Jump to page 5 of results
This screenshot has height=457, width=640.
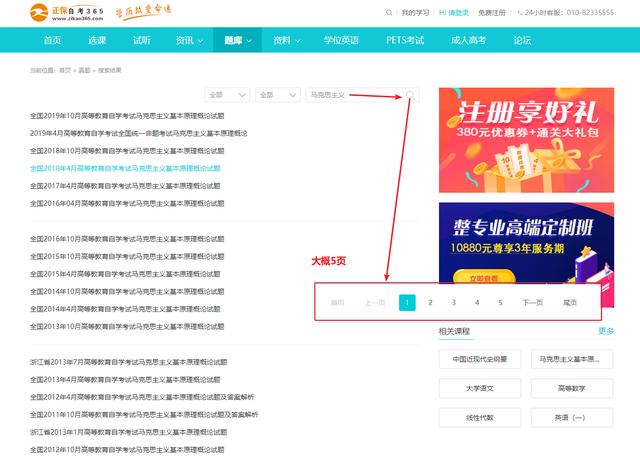[500, 302]
